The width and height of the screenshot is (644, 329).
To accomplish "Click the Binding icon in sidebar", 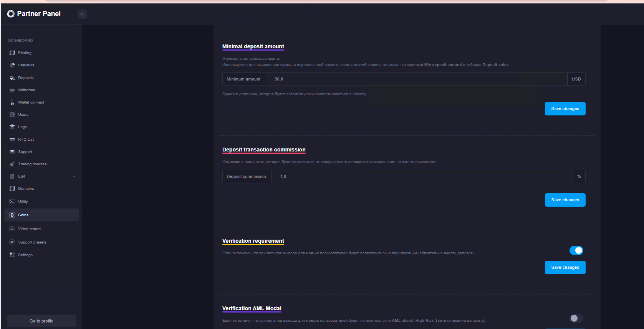I will coord(12,53).
